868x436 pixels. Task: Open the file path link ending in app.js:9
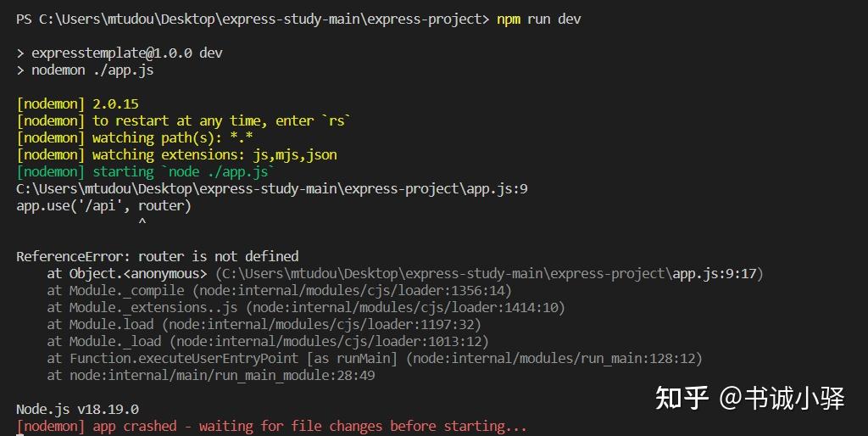tap(272, 189)
